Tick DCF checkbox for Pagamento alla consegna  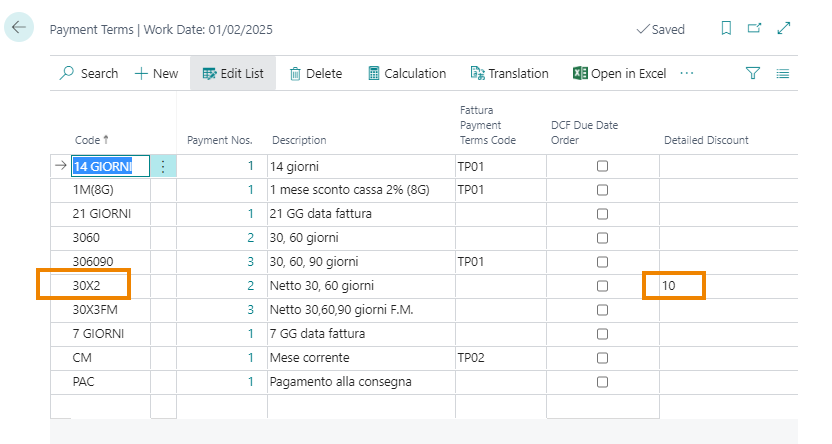(602, 382)
